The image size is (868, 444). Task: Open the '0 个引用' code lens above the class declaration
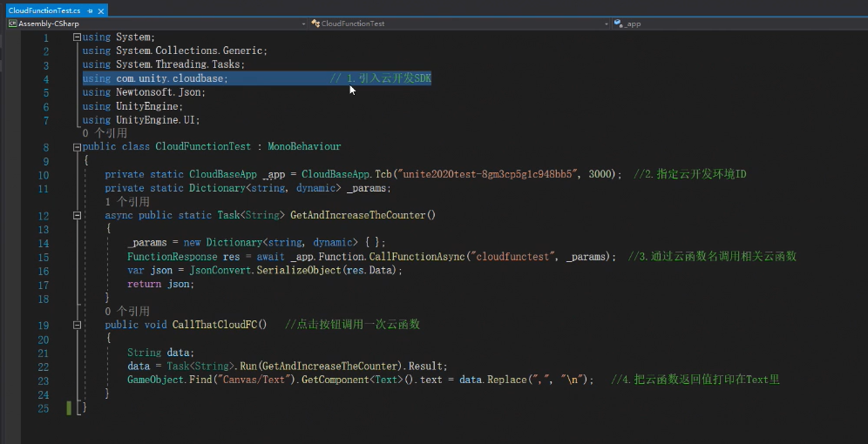105,133
